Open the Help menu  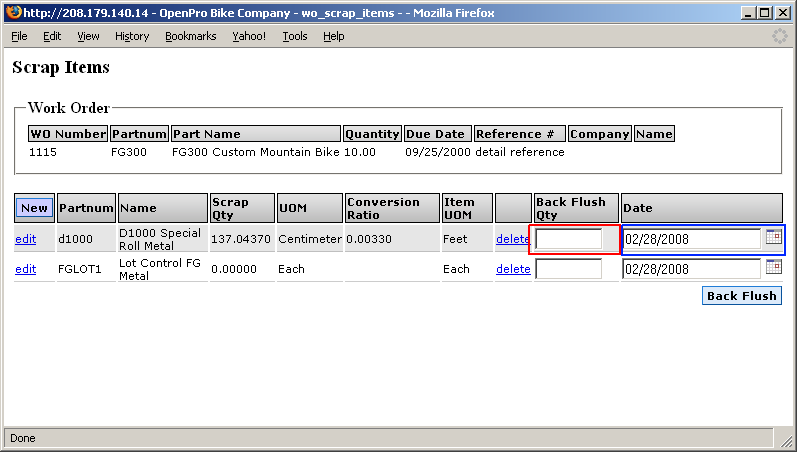(333, 36)
